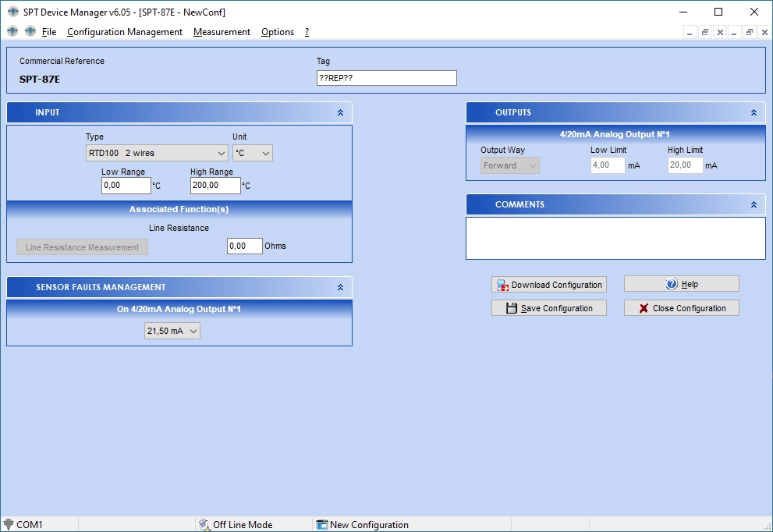The height and width of the screenshot is (532, 773).
Task: Open the Output Way Forward dropdown
Action: pyautogui.click(x=510, y=165)
